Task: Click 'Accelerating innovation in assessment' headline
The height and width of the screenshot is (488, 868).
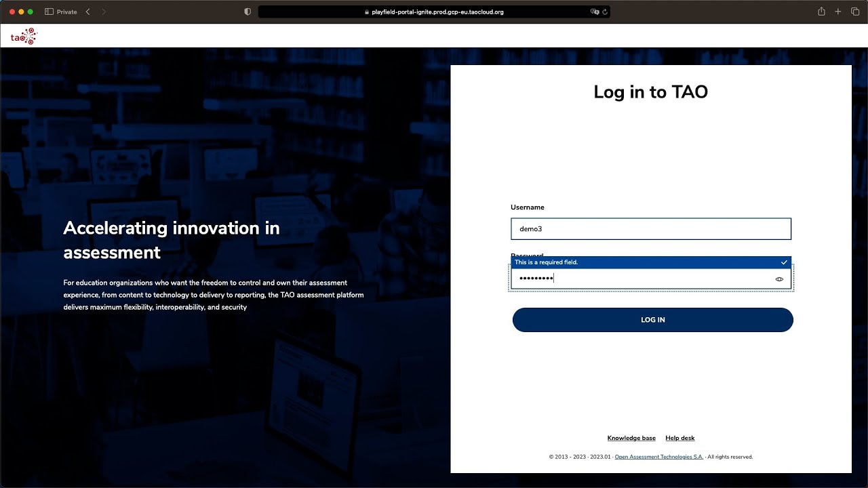Action: click(x=172, y=240)
